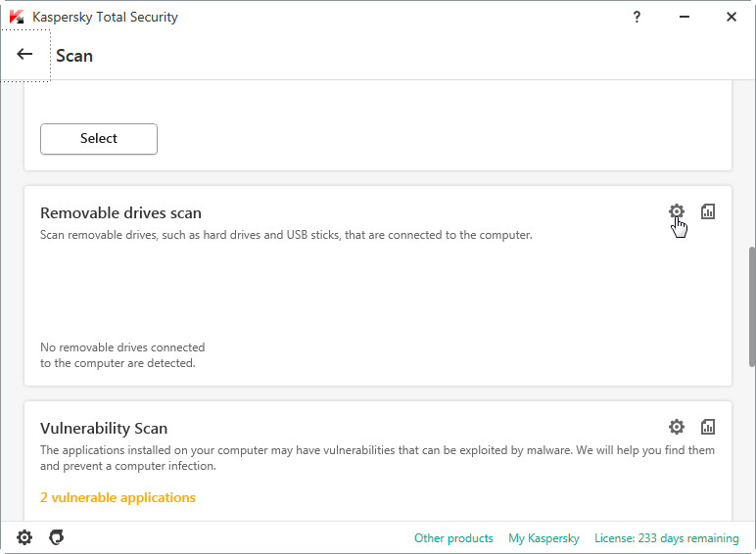The width and height of the screenshot is (756, 554).
Task: Open the Other products link
Action: (453, 538)
